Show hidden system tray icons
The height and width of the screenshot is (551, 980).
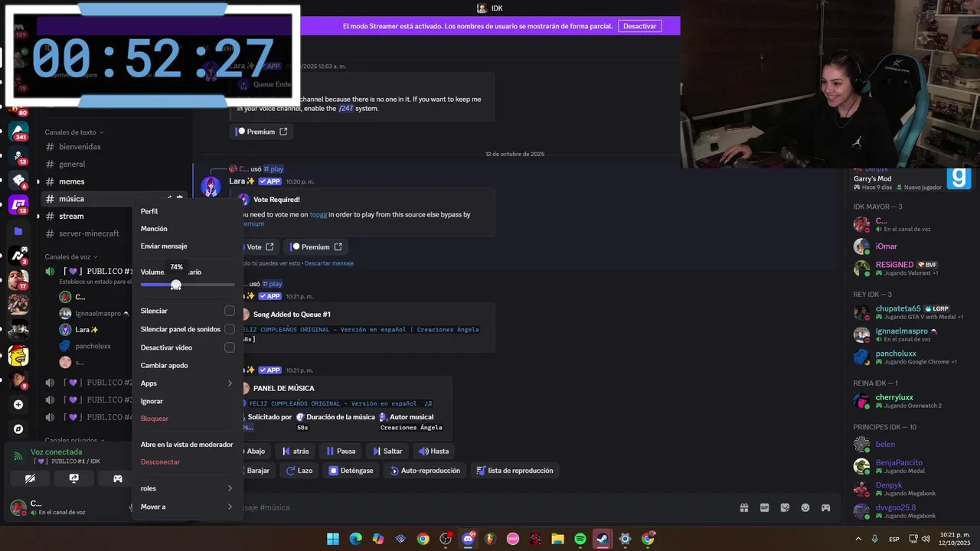[x=860, y=539]
